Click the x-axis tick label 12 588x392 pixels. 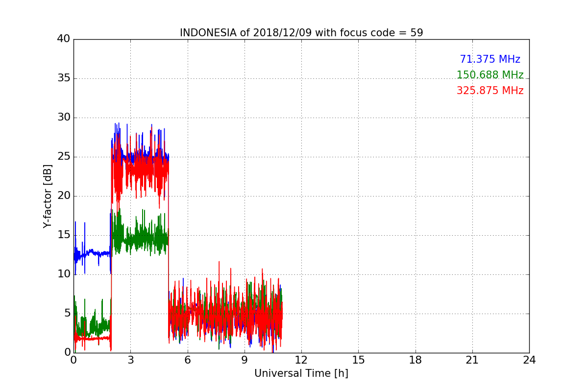point(301,360)
